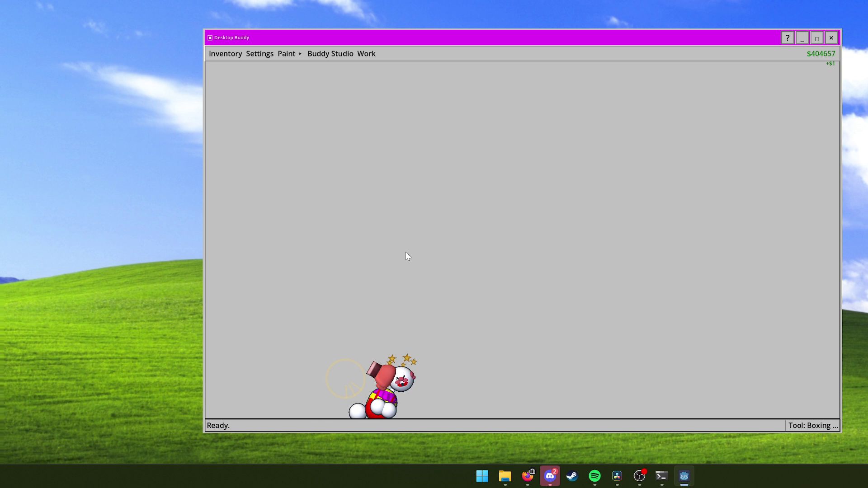Open Spotify from the taskbar
This screenshot has width=868, height=488.
point(594,476)
